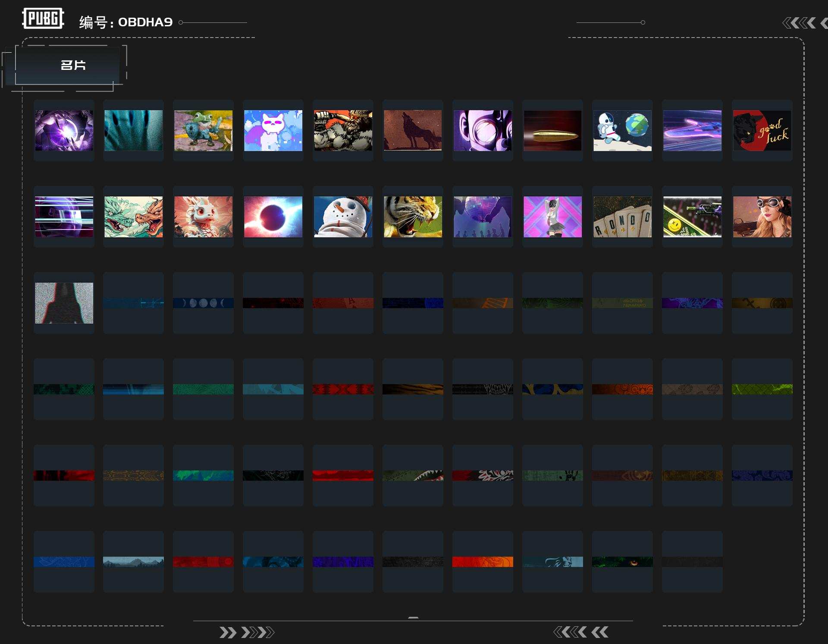Select the pixel cat name card
828x644 pixels.
tap(273, 130)
